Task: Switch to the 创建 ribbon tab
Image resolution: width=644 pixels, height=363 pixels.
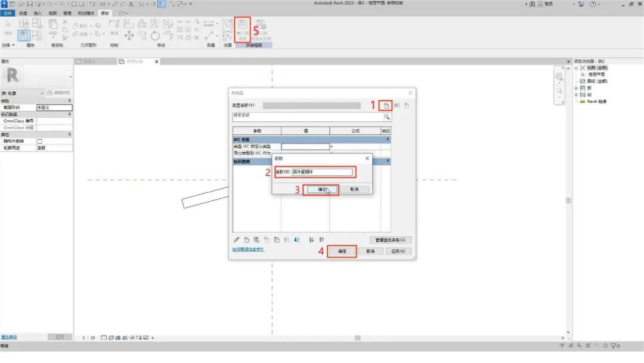Action: (x=23, y=13)
